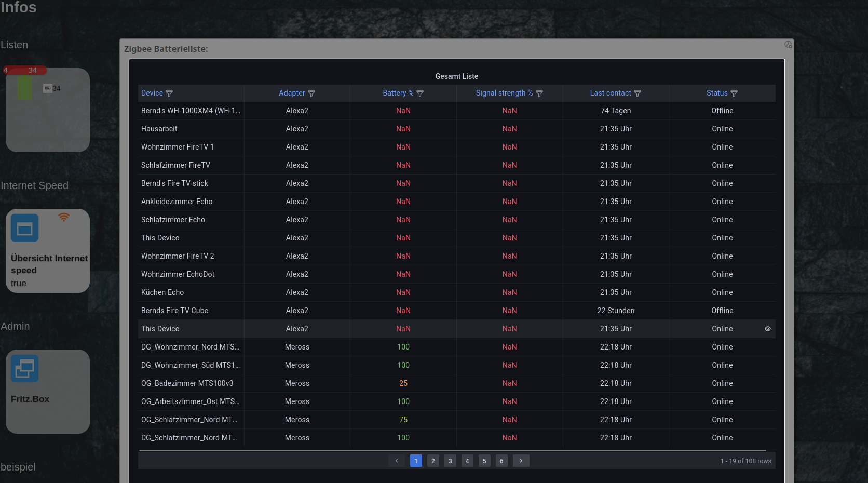Select Bernd's WH-1000XM4 device row
The width and height of the screenshot is (868, 483).
[x=457, y=111]
